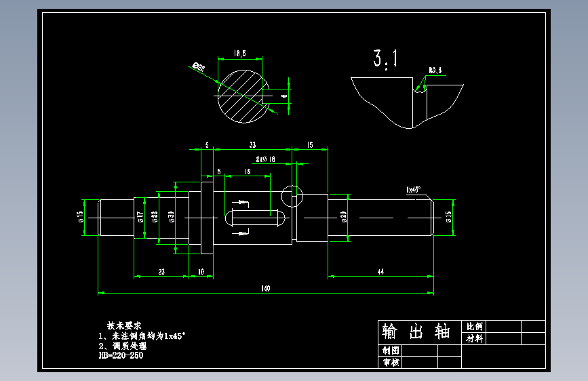Viewport: 588px width, 381px height.
Task: Click the 140 overall length dimension
Action: point(265,288)
